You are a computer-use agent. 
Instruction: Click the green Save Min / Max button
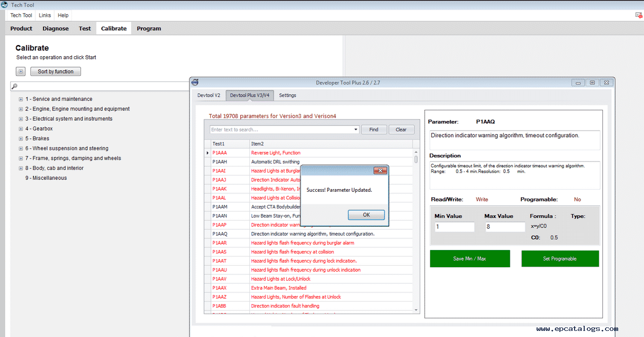[x=470, y=259]
